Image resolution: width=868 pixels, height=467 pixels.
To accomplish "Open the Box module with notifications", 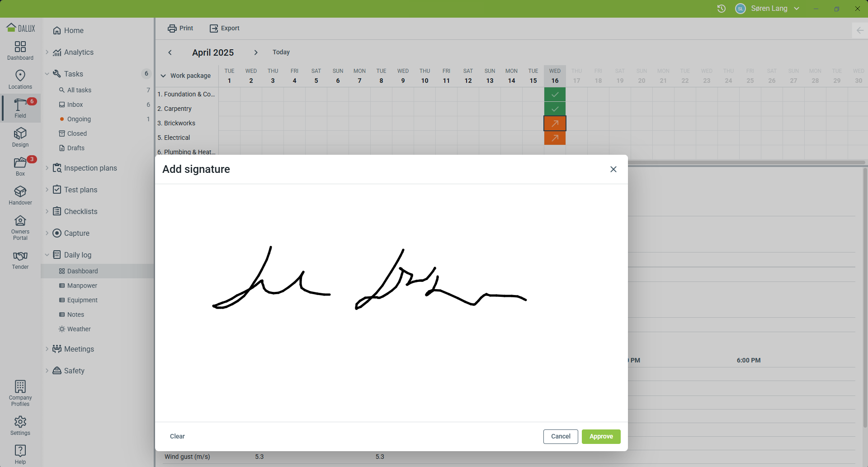I will [20, 166].
